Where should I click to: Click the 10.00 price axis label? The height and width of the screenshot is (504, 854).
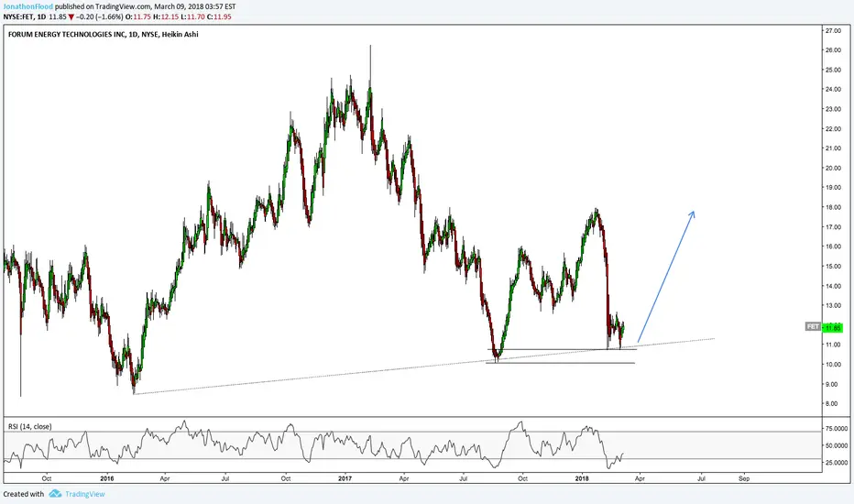[833, 364]
